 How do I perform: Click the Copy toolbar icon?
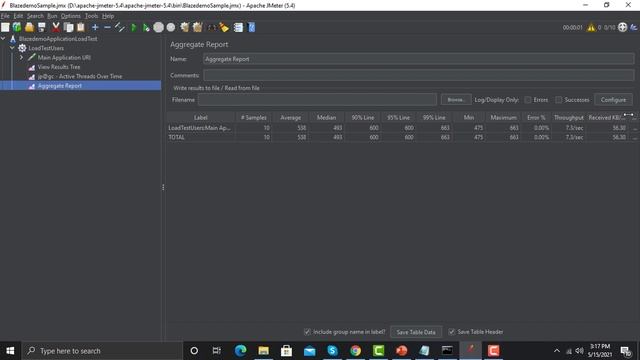point(69,27)
